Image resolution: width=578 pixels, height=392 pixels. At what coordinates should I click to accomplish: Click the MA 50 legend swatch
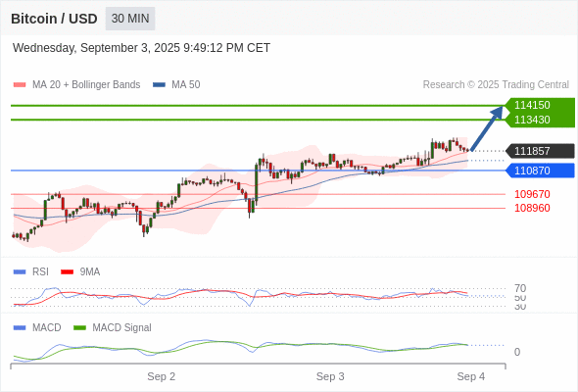(x=159, y=85)
